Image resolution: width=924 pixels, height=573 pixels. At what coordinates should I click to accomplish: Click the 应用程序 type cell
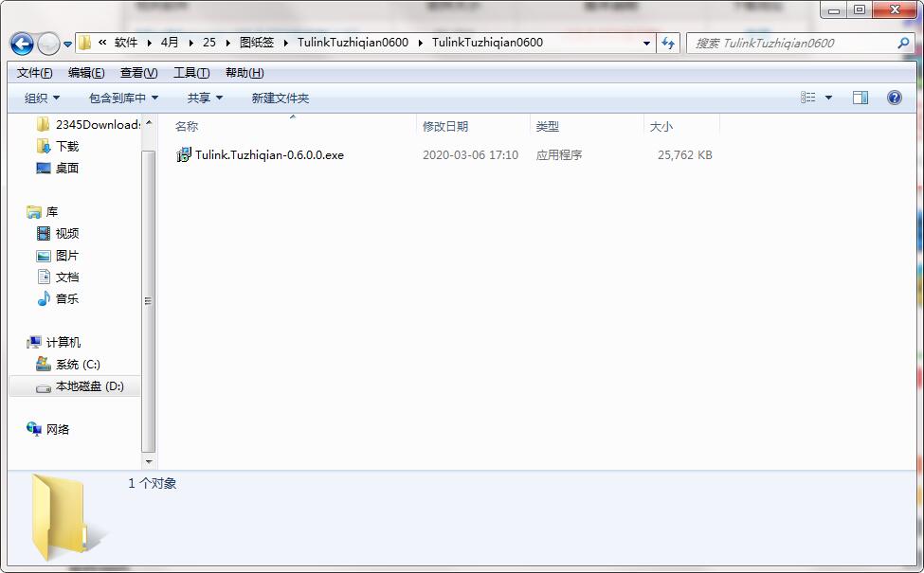tap(559, 155)
